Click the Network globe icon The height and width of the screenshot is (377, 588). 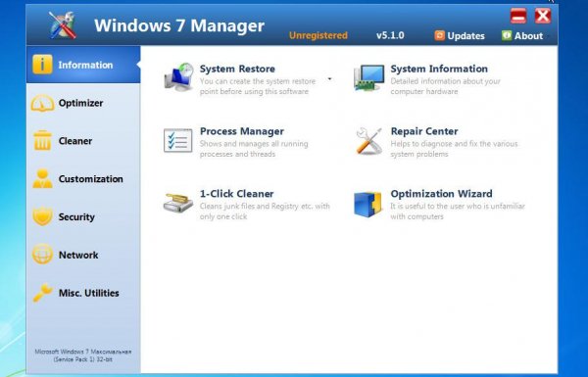42,255
